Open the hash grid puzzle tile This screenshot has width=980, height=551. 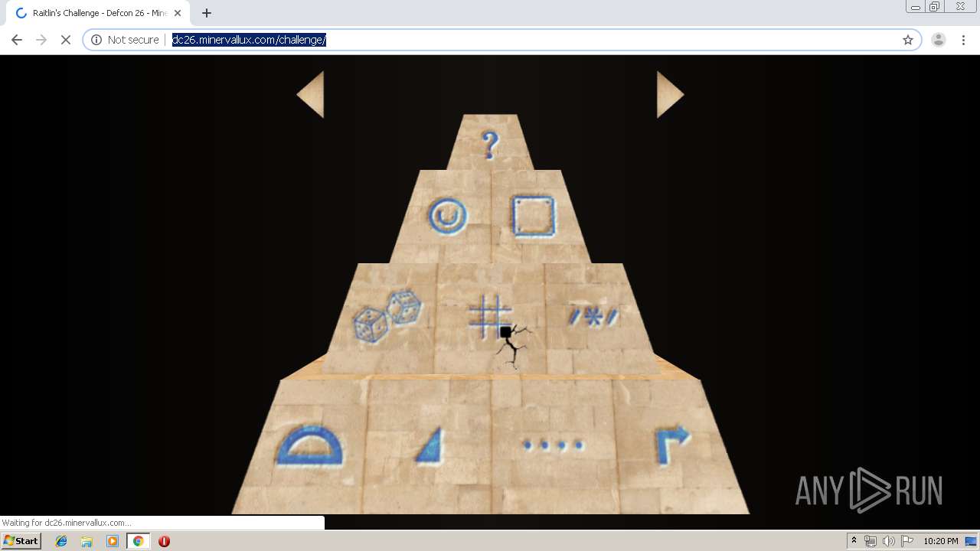point(490,316)
